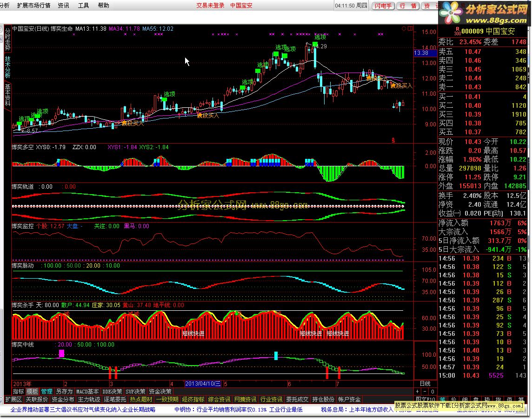Click the + zoom-in chart button
532x419 pixels.
418,392
